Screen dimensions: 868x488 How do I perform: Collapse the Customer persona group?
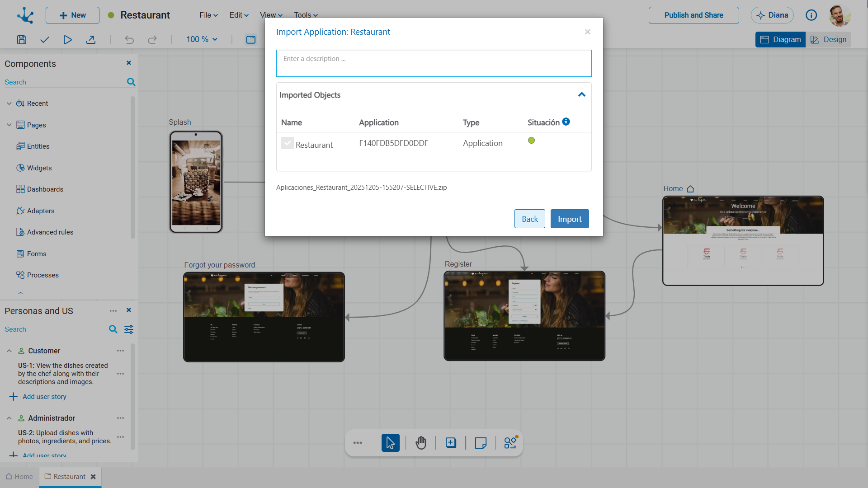tap(9, 351)
